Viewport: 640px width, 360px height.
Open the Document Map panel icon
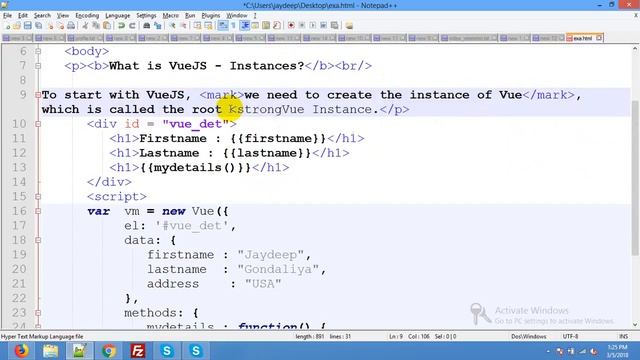(266, 26)
